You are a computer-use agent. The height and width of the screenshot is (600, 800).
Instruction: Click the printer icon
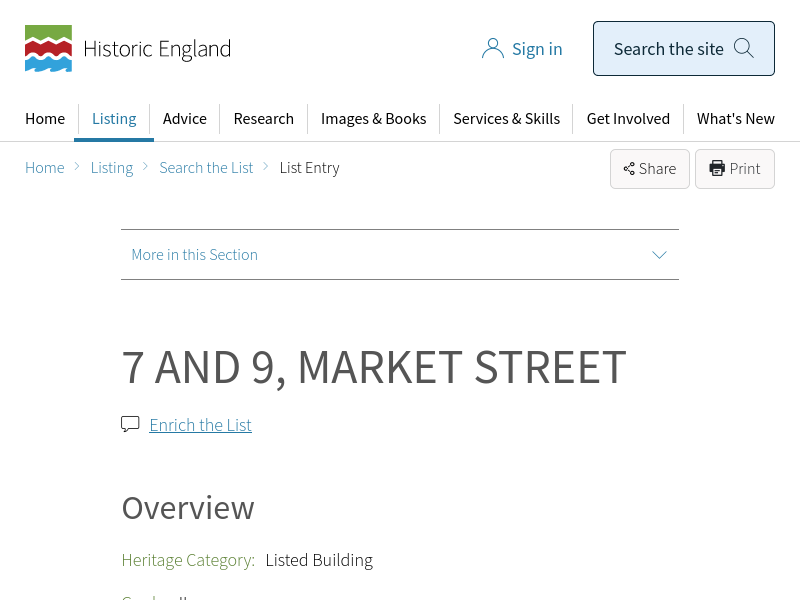pos(717,168)
